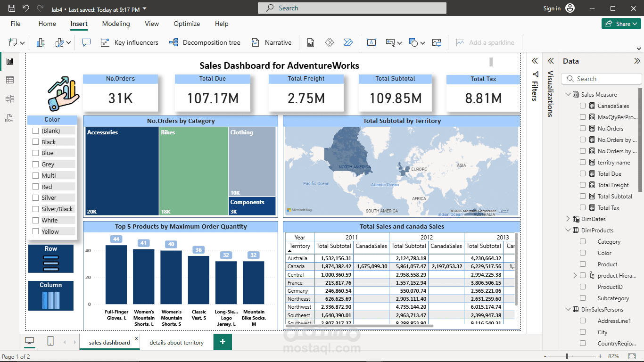
Task: Check the Blue color in slicer
Action: (x=35, y=153)
